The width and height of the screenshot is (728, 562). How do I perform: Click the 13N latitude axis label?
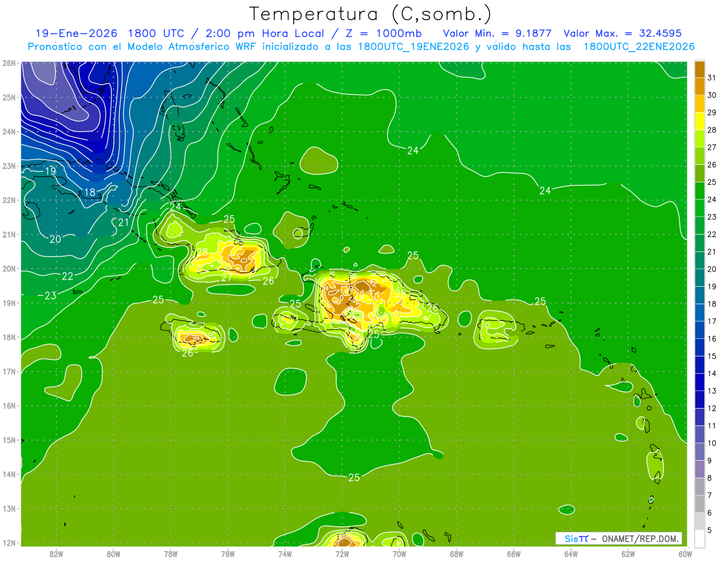click(x=8, y=508)
